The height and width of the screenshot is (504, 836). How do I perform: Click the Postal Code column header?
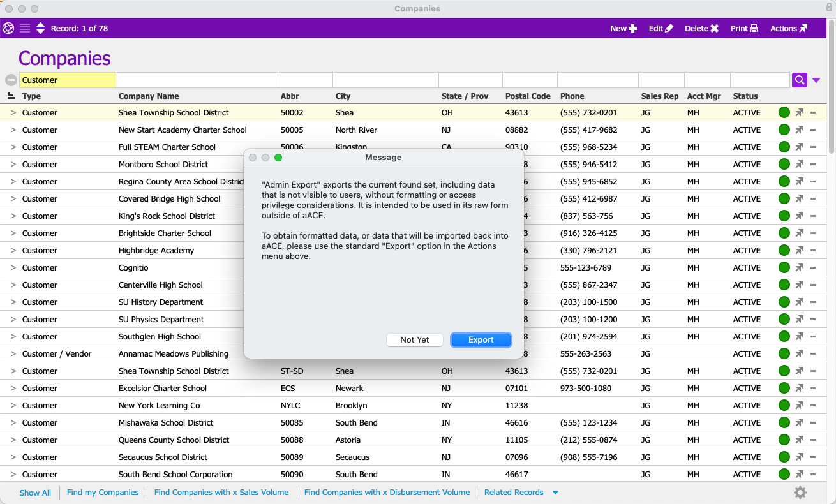pyautogui.click(x=528, y=96)
